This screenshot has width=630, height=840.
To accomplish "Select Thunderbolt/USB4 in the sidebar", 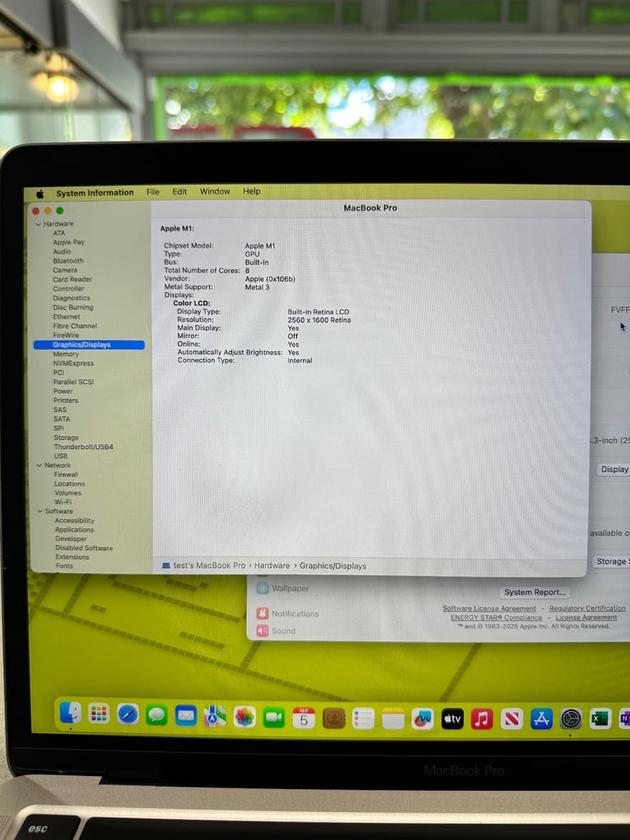I will click(x=83, y=447).
